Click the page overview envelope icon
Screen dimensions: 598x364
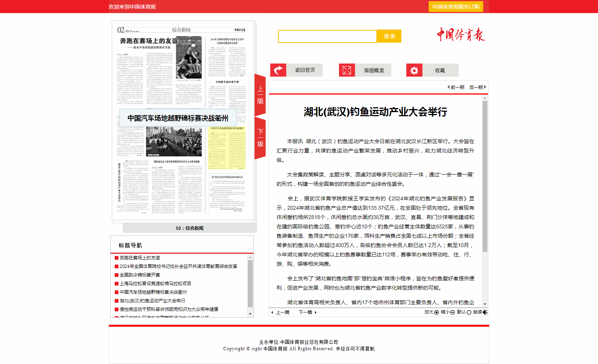347,70
